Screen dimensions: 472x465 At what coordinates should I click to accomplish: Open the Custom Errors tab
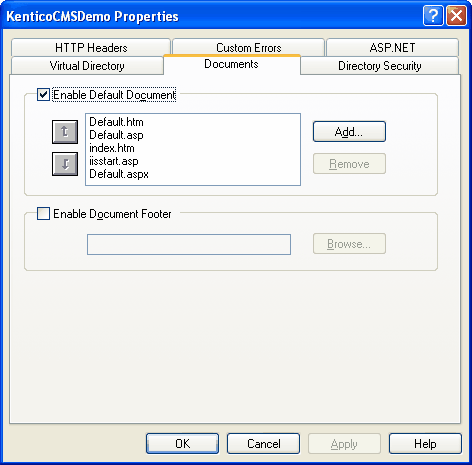[x=248, y=48]
